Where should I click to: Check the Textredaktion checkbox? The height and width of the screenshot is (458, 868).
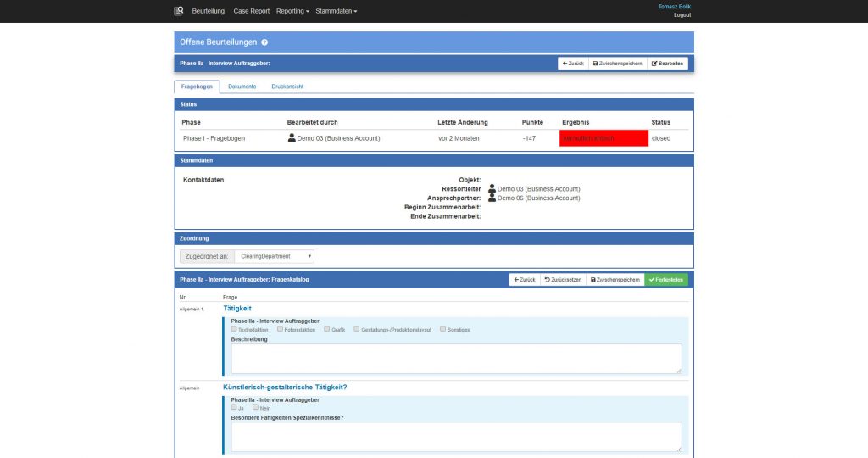234,328
